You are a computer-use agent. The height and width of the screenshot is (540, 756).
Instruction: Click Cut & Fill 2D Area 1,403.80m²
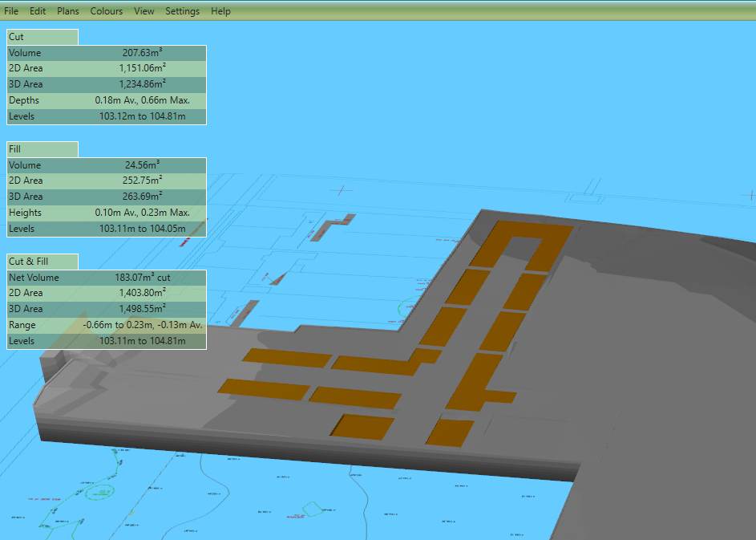142,293
